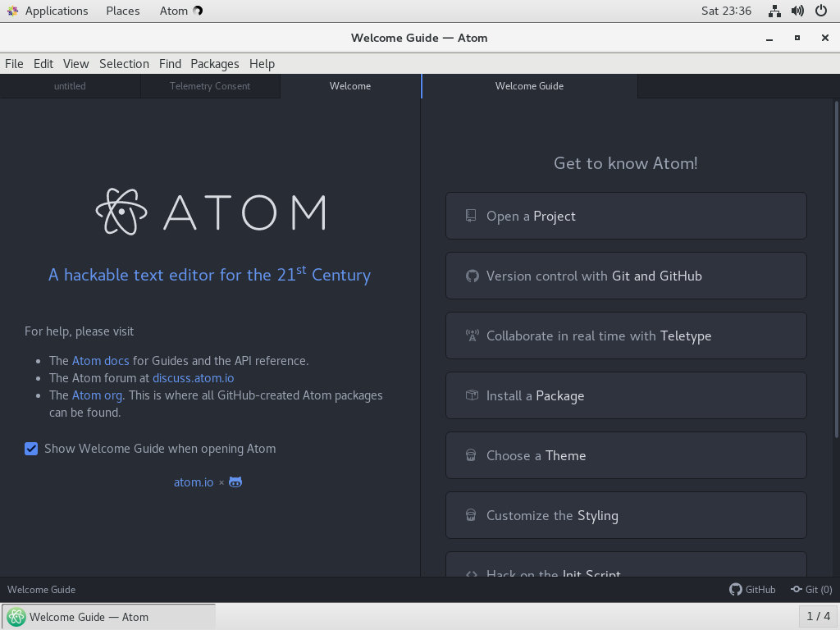Screen dimensions: 840x630
Task: Click the repo icon on Open a Project
Action: click(471, 216)
